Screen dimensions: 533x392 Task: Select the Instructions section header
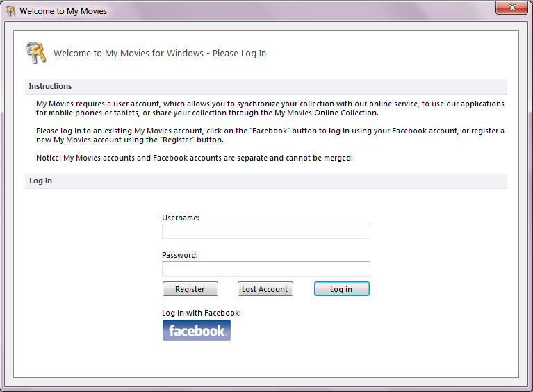pyautogui.click(x=50, y=87)
